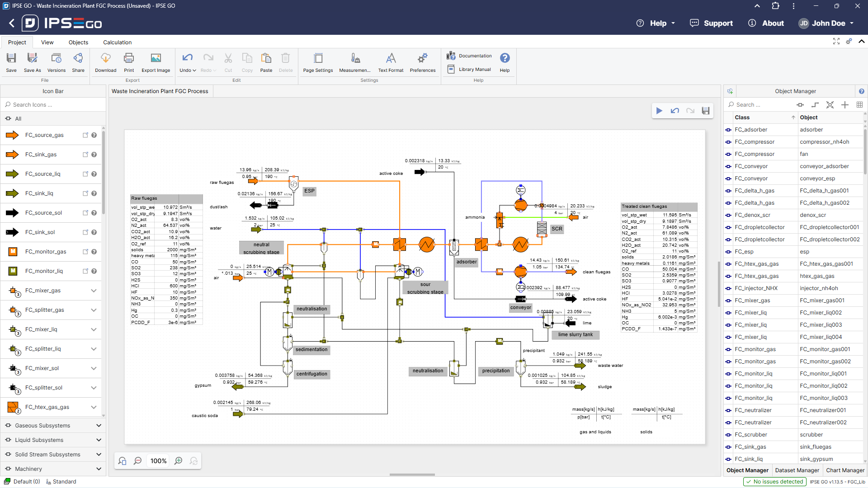Run calculation with the play button
This screenshot has height=488, width=868.
point(659,111)
